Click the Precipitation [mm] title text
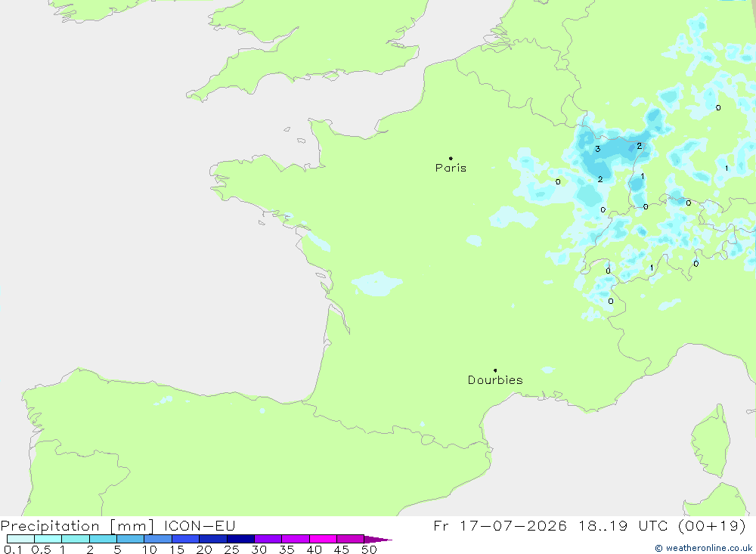 coord(77,526)
